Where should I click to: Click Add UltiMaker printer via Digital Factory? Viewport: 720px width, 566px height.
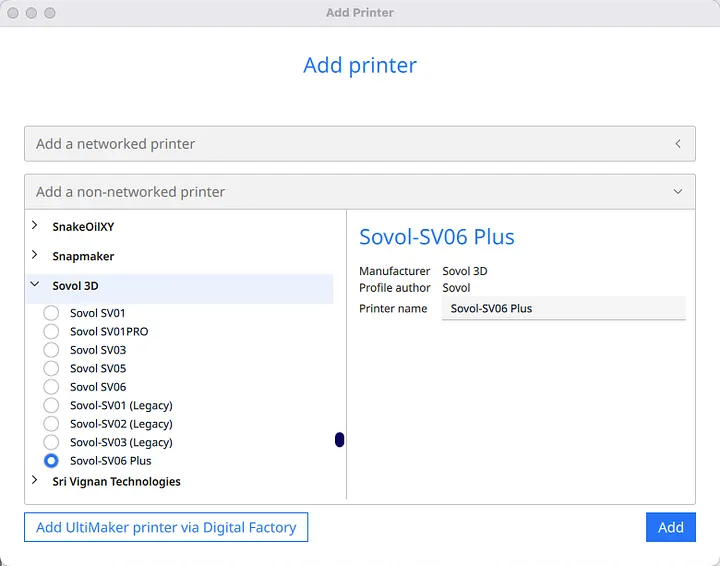pyautogui.click(x=166, y=527)
